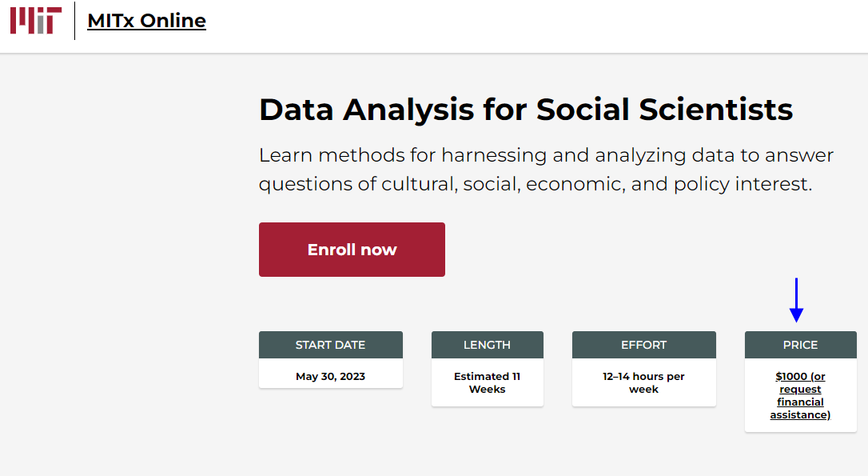Click the EFFORT card header
The width and height of the screenshot is (868, 476).
643,344
